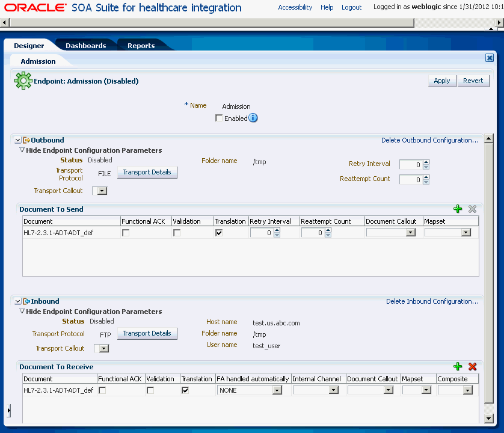Select the Admission sub-tab
Screen dimensions: 504x433
tap(38, 61)
